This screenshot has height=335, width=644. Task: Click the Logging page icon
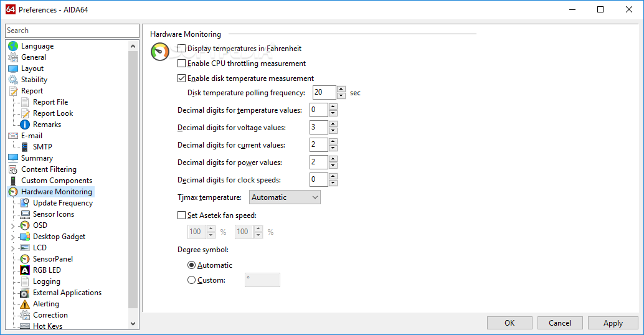(x=25, y=281)
